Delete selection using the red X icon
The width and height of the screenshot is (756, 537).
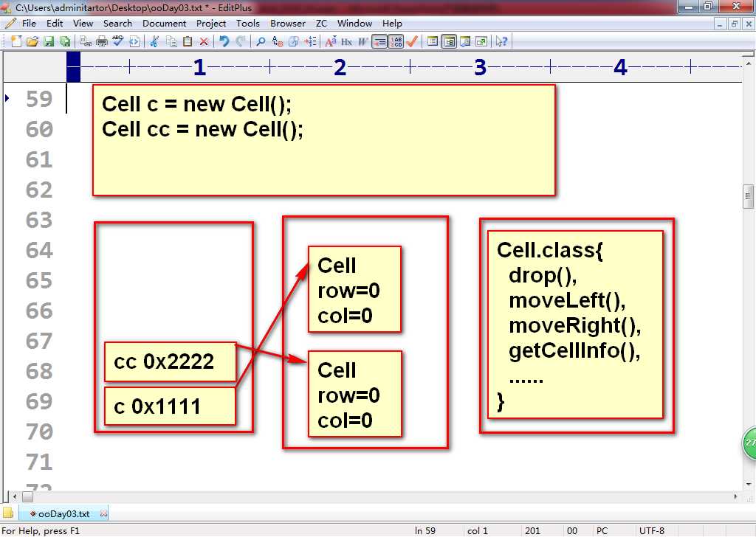pyautogui.click(x=204, y=42)
